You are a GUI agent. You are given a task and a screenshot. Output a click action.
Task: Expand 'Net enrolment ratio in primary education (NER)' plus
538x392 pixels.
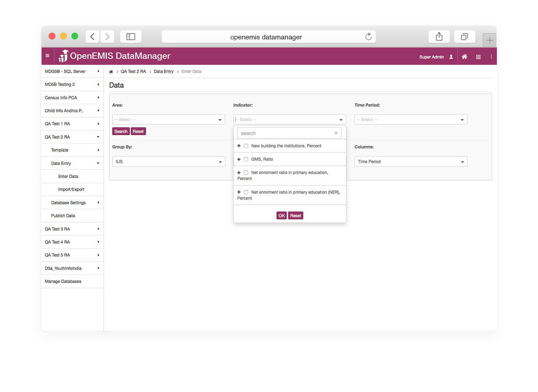coord(239,192)
